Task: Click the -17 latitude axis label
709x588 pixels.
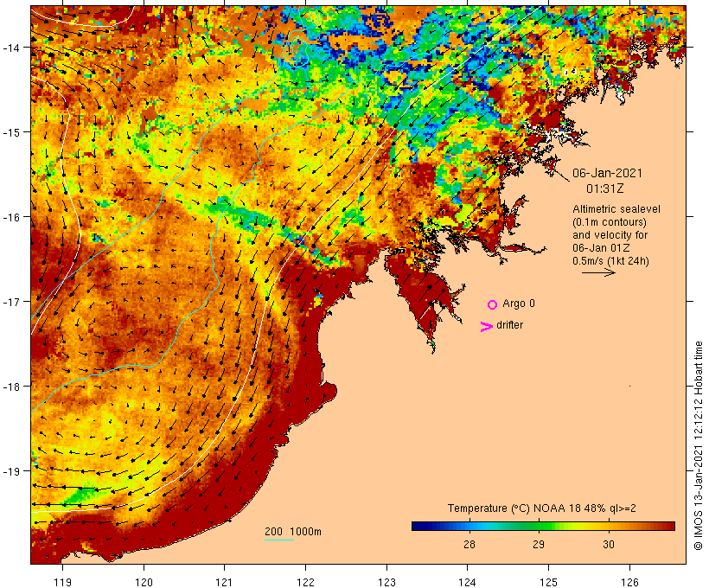Action: point(11,301)
